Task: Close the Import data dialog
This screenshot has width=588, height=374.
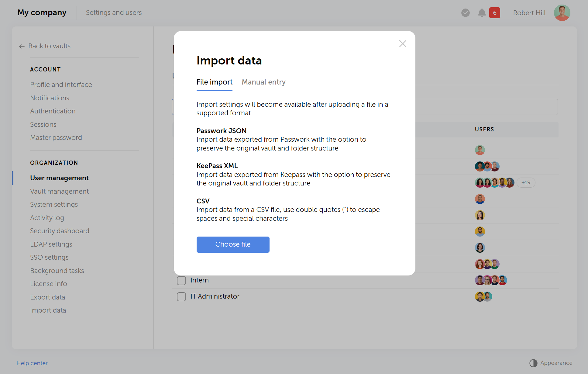Action: (403, 44)
